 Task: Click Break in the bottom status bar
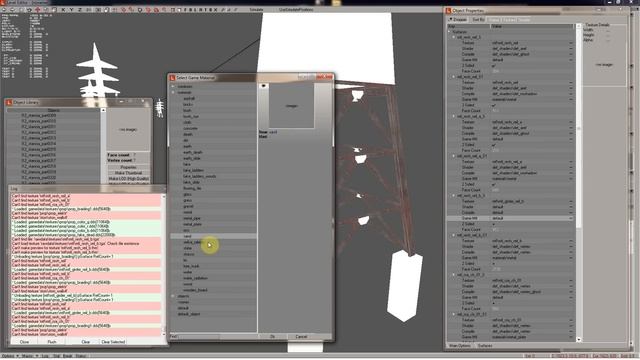pyautogui.click(x=68, y=356)
